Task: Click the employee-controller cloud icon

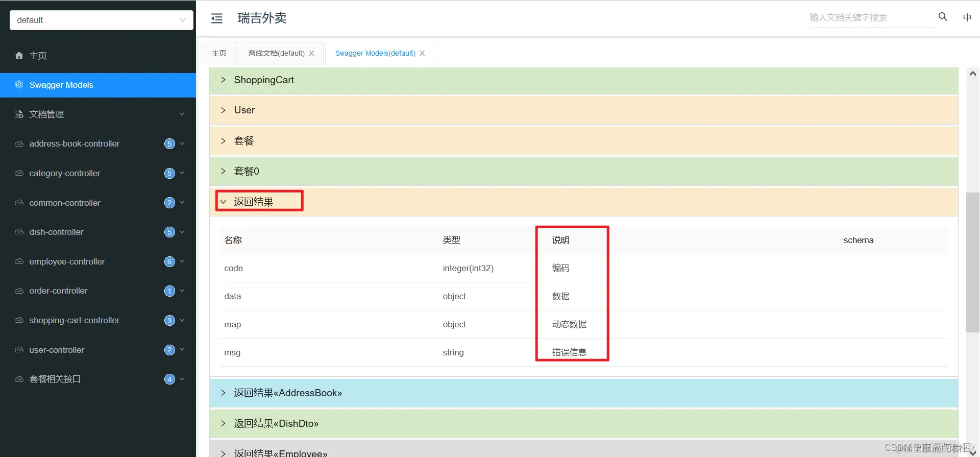Action: pyautogui.click(x=19, y=261)
